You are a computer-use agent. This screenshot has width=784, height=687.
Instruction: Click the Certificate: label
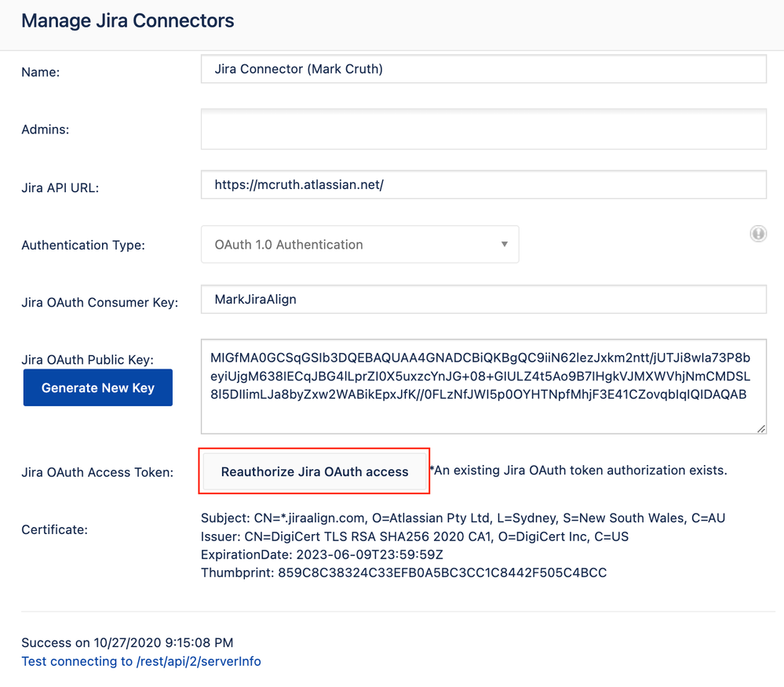click(54, 529)
